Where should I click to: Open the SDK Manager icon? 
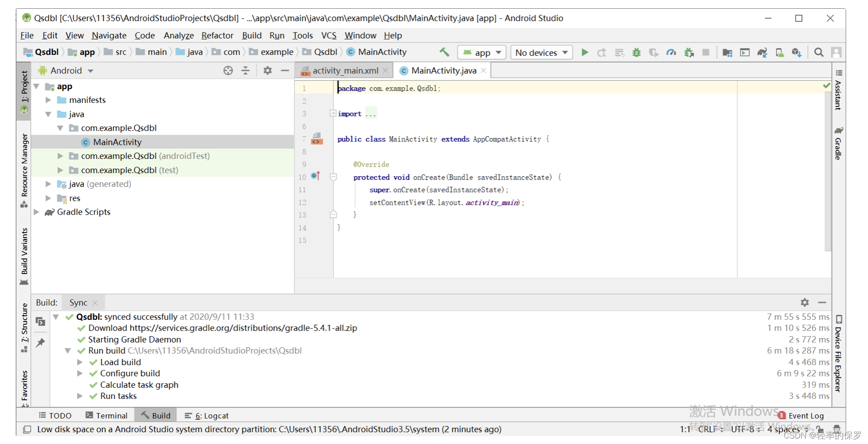tap(797, 52)
